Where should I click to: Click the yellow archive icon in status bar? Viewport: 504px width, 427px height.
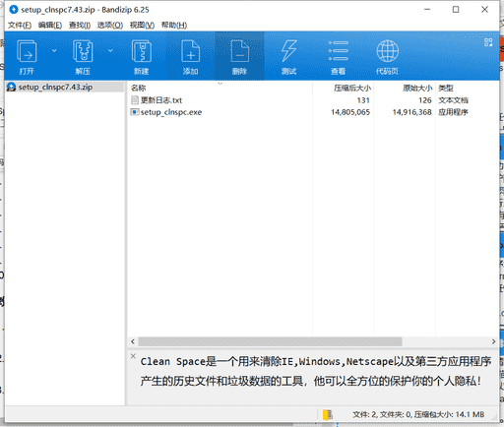[x=328, y=414]
